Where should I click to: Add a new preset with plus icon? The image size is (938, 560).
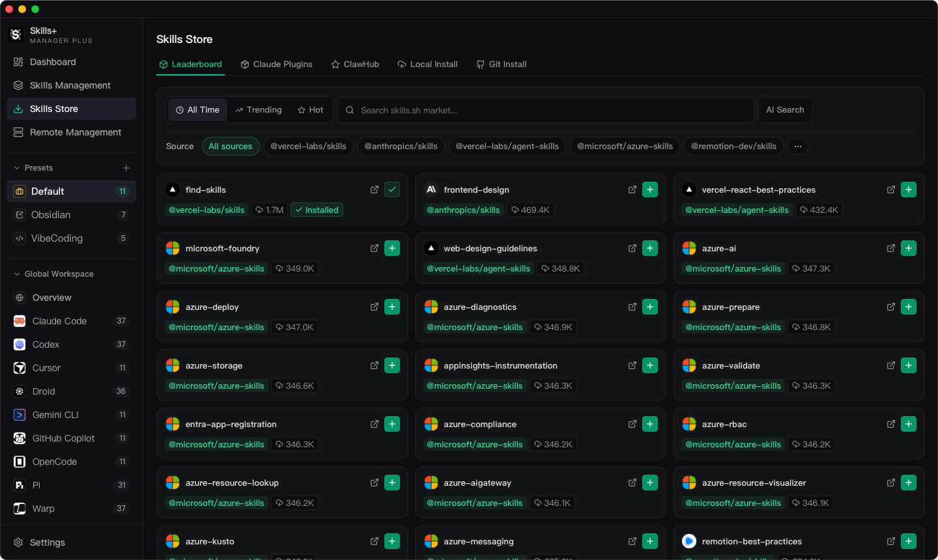pos(126,168)
